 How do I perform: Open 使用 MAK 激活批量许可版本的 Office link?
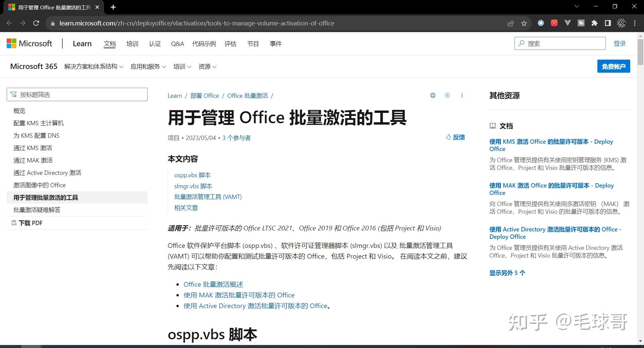[239, 295]
